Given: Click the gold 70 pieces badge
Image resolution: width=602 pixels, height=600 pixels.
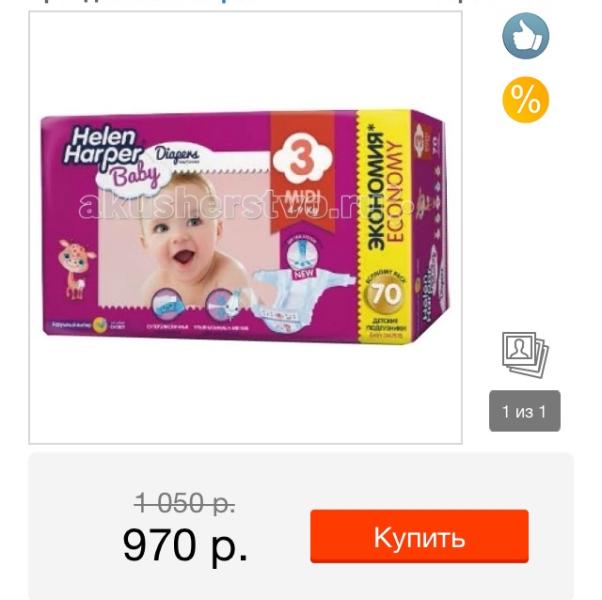Looking at the screenshot, I should pyautogui.click(x=386, y=294).
